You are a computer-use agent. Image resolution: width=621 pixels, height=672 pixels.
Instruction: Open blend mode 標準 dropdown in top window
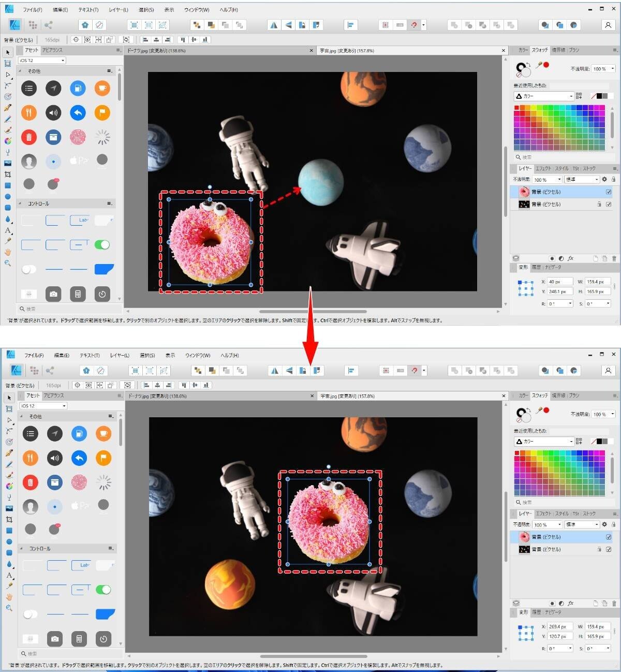pos(582,180)
